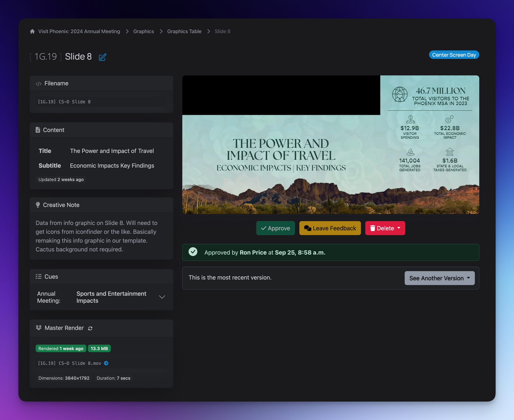The image size is (514, 420).
Task: Go to the Graphics breadcrumb link
Action: [143, 31]
